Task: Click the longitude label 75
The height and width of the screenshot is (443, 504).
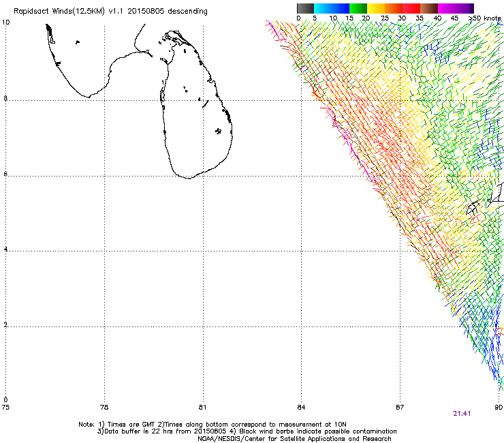Action: point(5,408)
